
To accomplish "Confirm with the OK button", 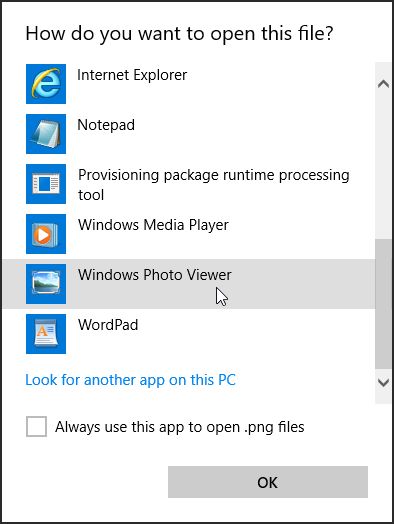I will click(x=268, y=482).
